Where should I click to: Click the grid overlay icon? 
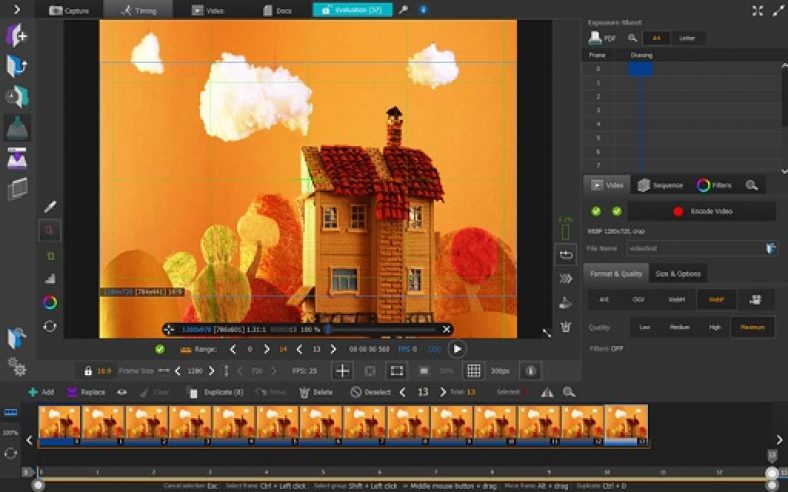click(x=473, y=371)
